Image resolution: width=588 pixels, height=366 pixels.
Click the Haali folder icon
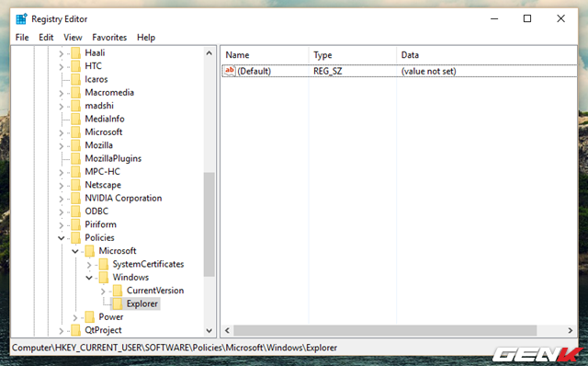75,53
